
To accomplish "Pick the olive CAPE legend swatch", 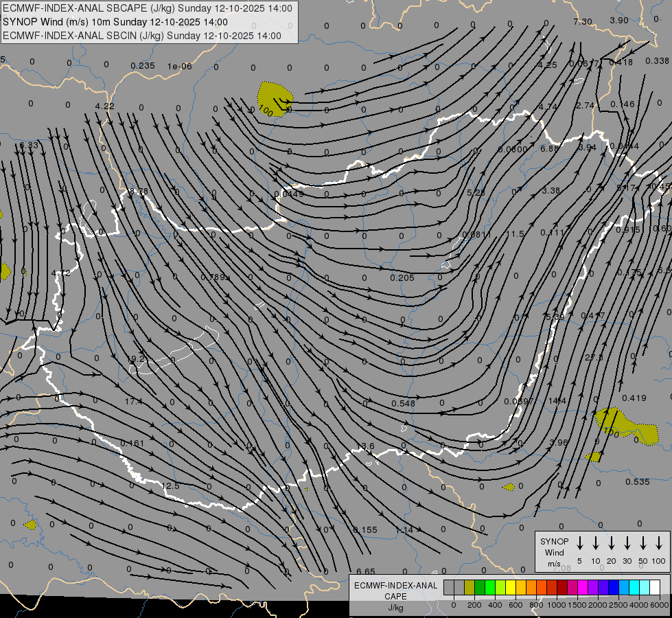I will point(470,587).
